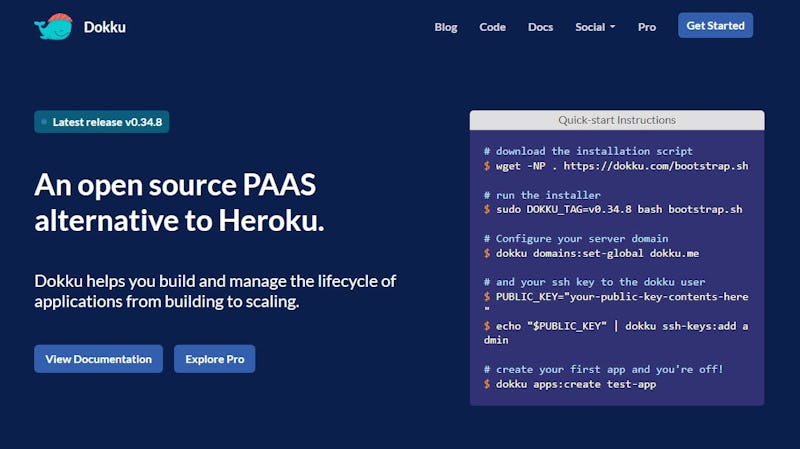Navigate to the Pro nav link

[647, 27]
